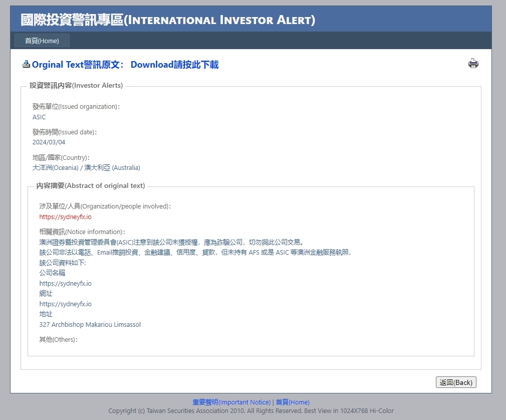
Task: Click sydneyfx.io URL under 網址
Action: coord(65,304)
